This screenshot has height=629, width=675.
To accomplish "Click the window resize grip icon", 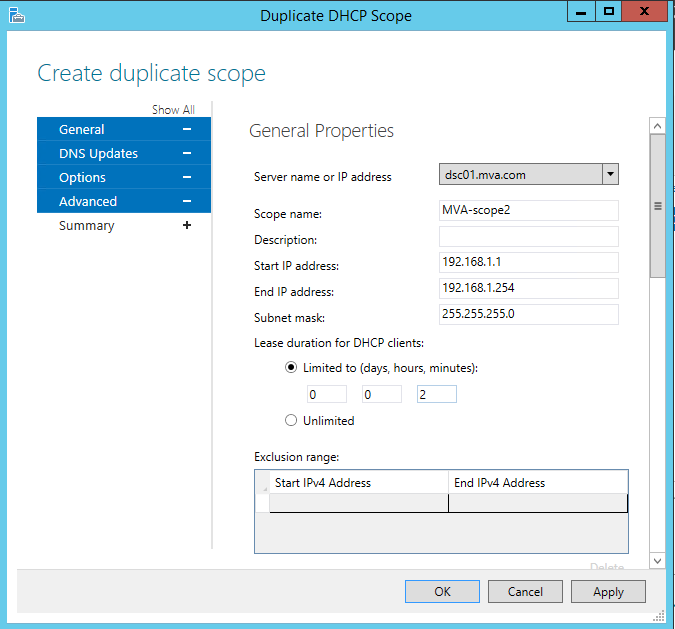I will [x=659, y=616].
